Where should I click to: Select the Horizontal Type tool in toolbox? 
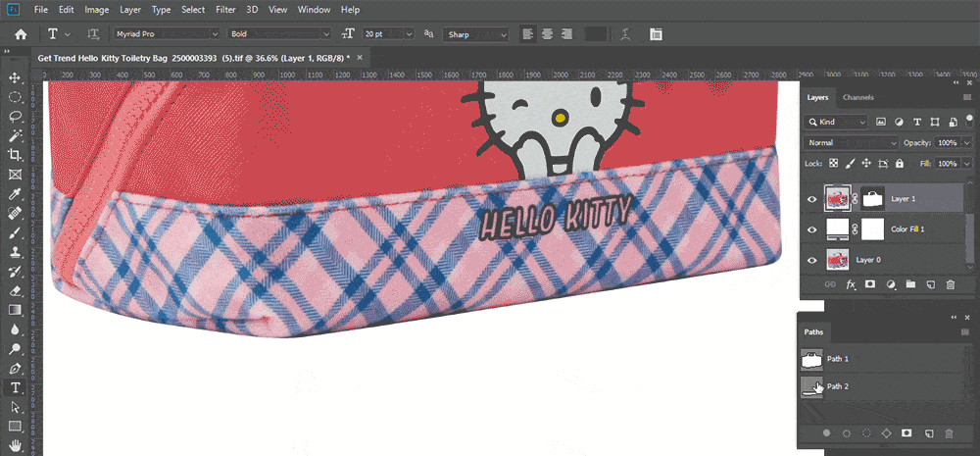click(15, 387)
